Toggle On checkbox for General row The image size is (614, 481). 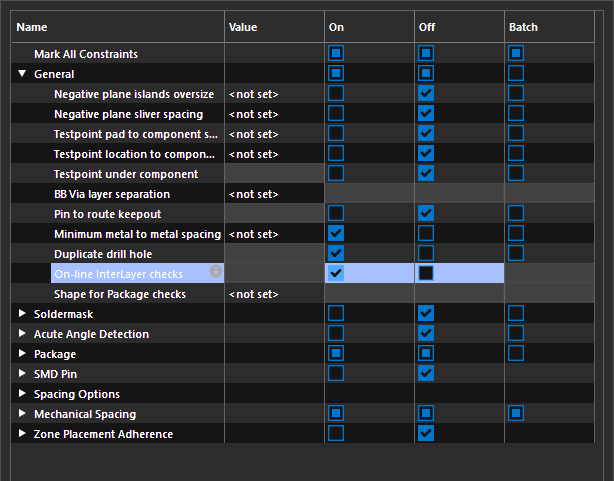336,73
